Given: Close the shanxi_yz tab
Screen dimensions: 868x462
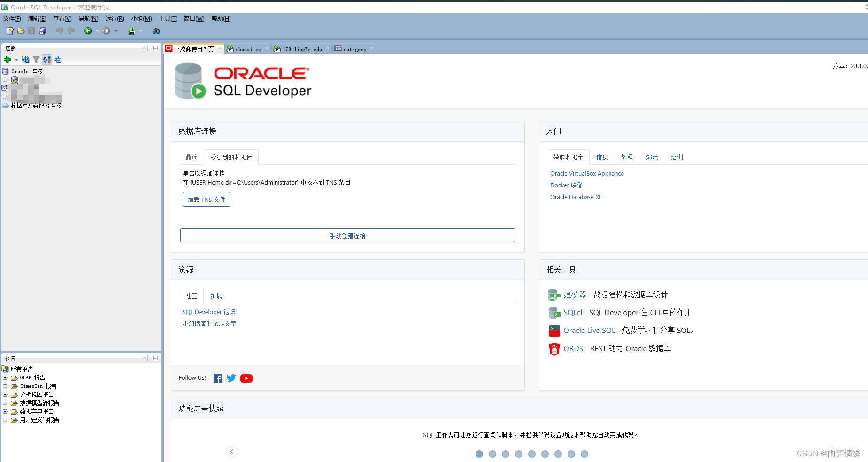Looking at the screenshot, I should (x=267, y=48).
